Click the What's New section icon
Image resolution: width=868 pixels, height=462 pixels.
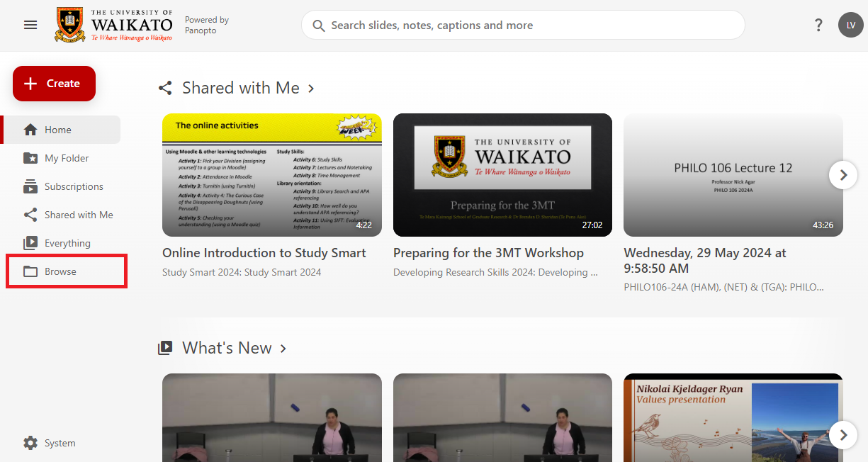[165, 348]
